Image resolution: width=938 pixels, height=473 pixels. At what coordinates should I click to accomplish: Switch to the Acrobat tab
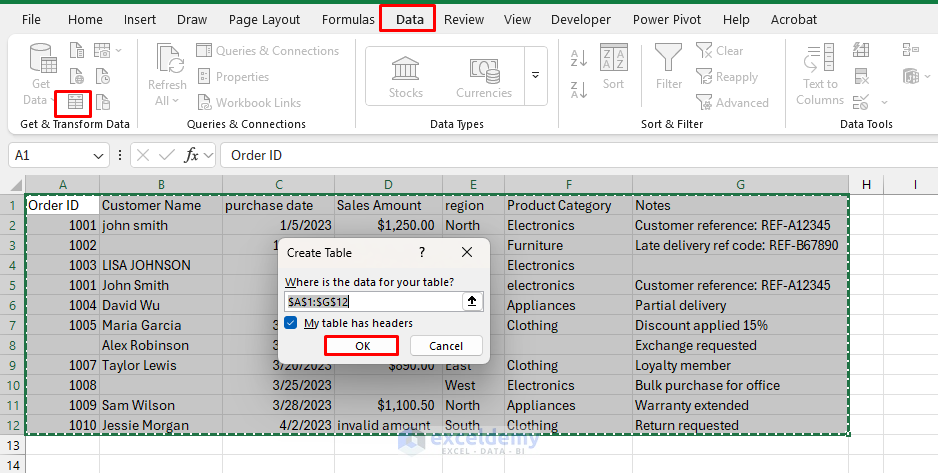click(794, 20)
